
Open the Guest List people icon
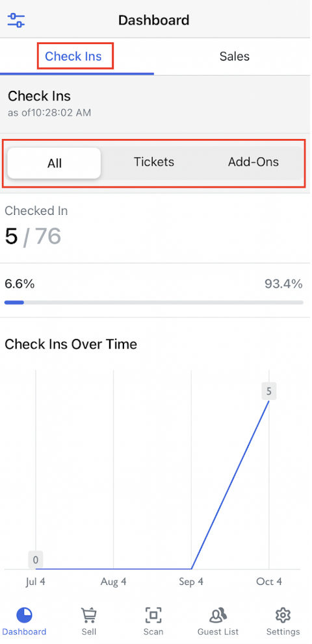pyautogui.click(x=218, y=615)
